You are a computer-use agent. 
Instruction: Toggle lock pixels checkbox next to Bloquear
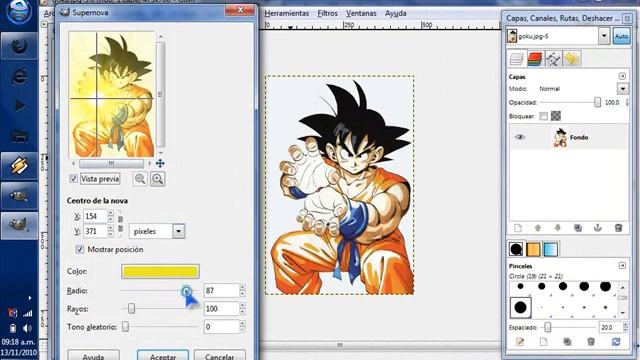point(543,116)
